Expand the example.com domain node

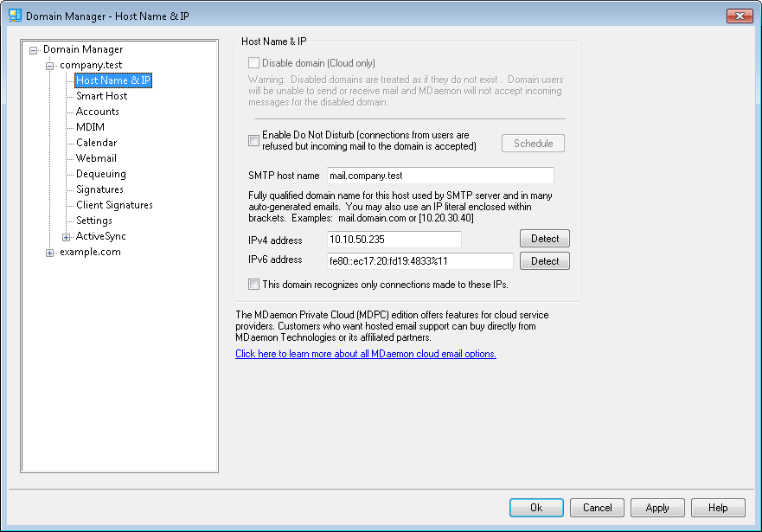pos(50,253)
